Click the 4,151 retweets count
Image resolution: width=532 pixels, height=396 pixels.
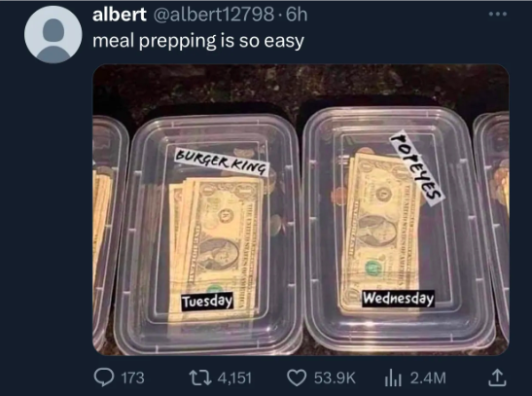pos(234,378)
